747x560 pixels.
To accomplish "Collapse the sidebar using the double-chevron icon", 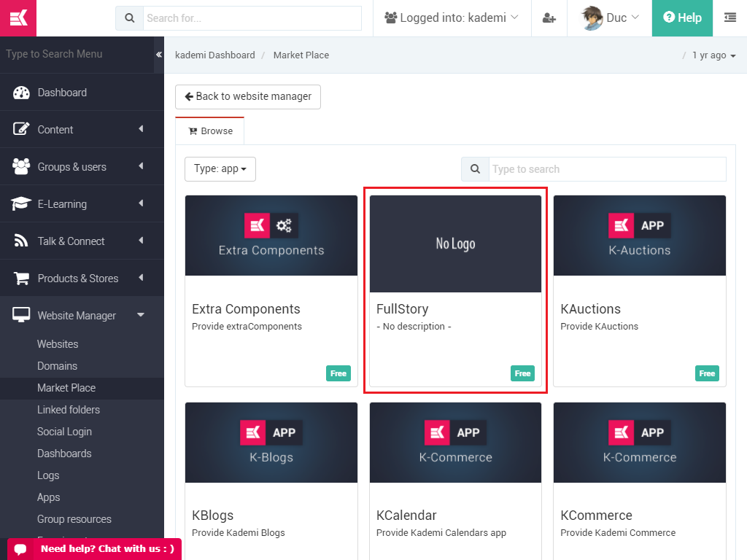I will tap(158, 54).
